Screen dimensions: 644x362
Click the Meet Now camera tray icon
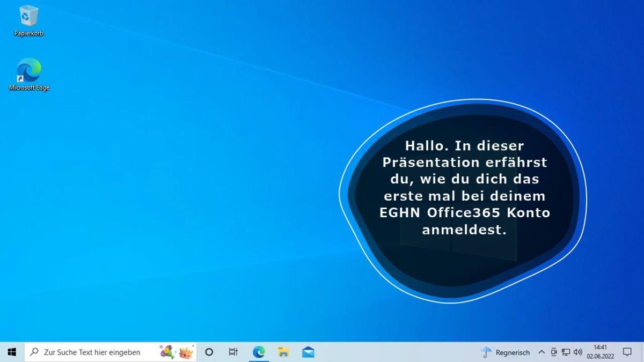(x=553, y=352)
